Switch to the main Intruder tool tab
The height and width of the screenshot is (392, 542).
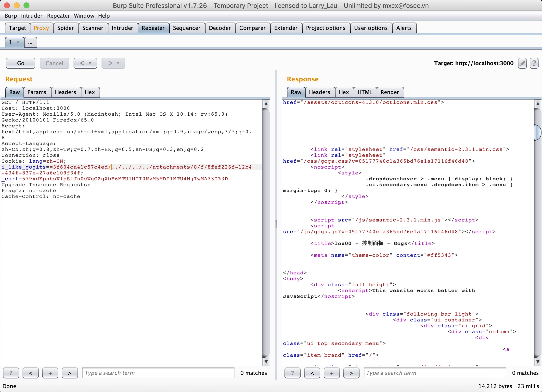tap(122, 28)
